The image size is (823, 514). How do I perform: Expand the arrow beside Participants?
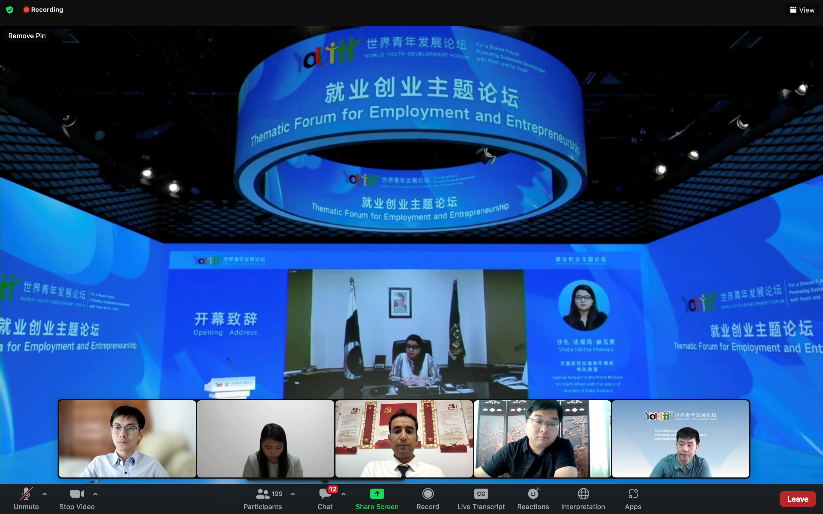(x=292, y=494)
